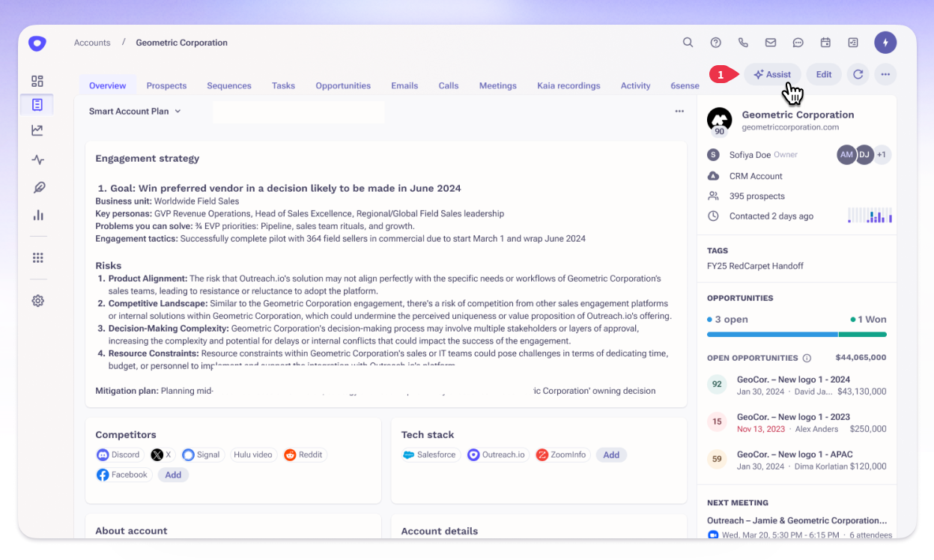Open the 6sense tab
Image resolution: width=934 pixels, height=560 pixels.
pos(683,85)
